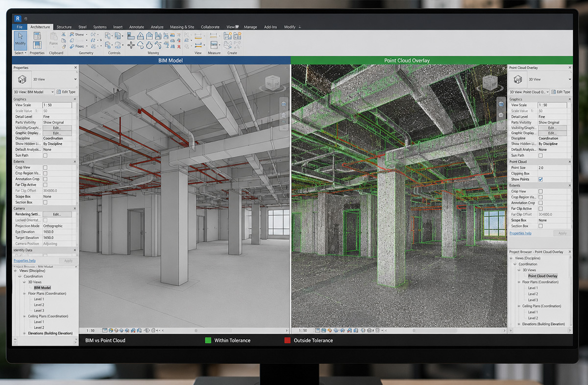Open the Select dropdown under Modify
Screen dimensions: 588x385
coord(20,53)
